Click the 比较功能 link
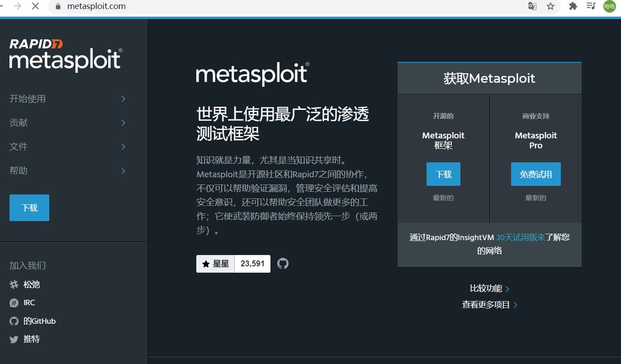Image resolution: width=621 pixels, height=364 pixels. 486,288
